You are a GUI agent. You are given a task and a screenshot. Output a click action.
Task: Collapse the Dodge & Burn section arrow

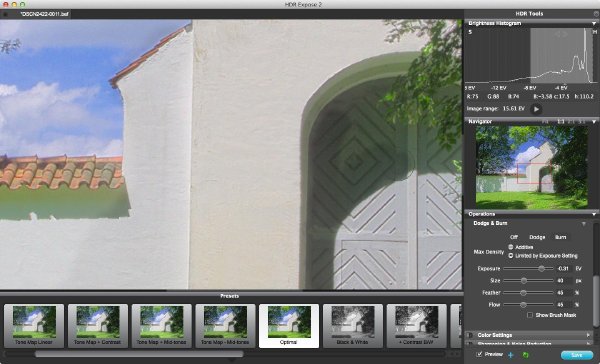tap(584, 224)
